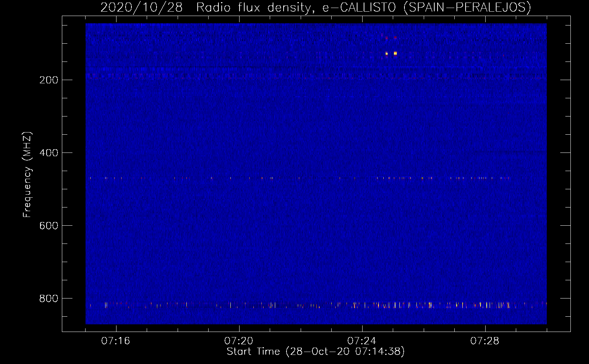The image size is (589, 364).
Task: Click the 400 frequency tick label
Action: (x=49, y=153)
